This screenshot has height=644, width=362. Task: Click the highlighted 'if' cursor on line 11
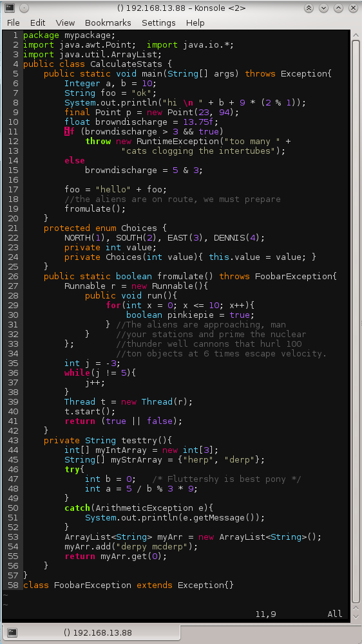[70, 131]
